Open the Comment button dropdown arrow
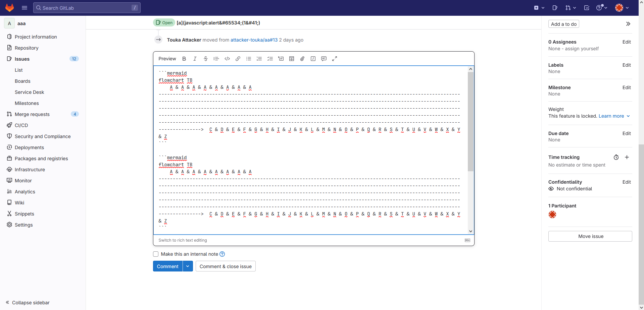This screenshot has height=310, width=644. pos(188,266)
